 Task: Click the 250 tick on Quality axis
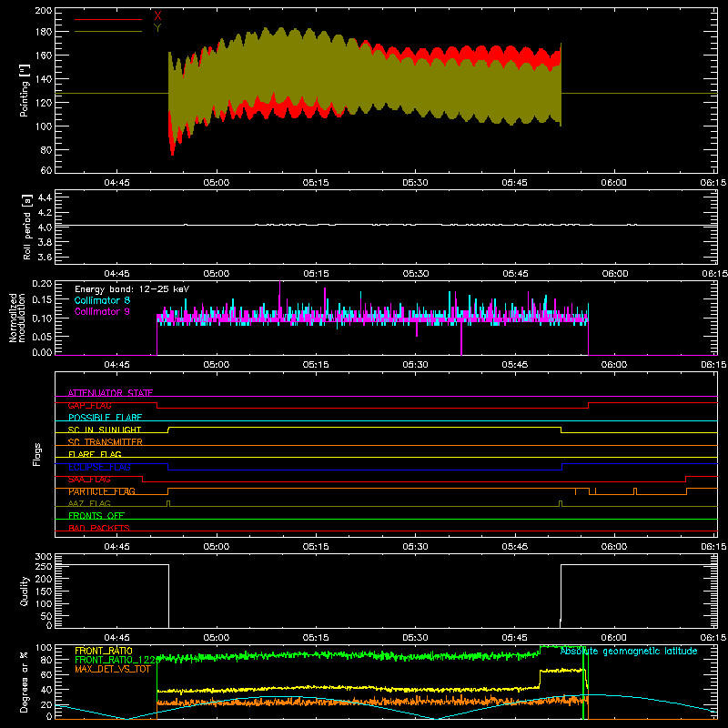[44, 566]
